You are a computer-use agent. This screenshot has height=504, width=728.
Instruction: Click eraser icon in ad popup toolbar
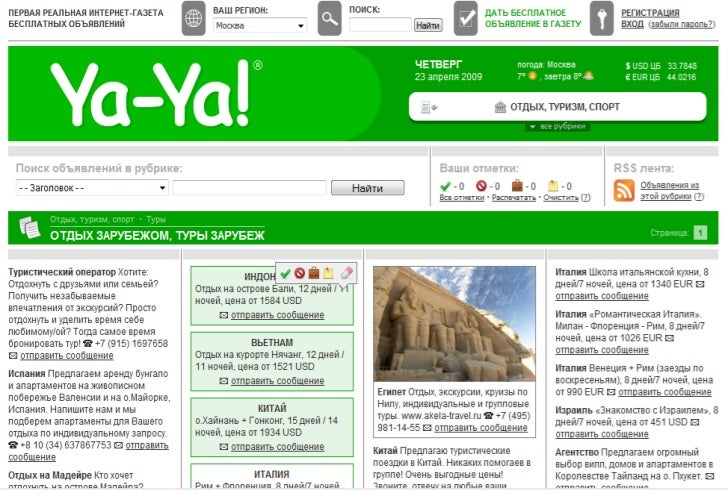click(347, 273)
